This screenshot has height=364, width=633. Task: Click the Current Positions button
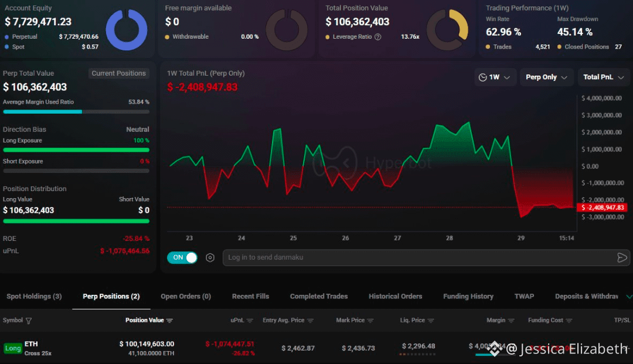click(118, 73)
